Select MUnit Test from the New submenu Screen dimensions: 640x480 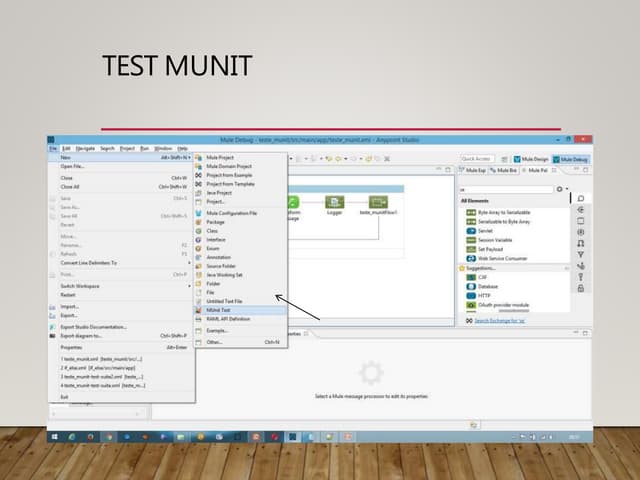coord(220,310)
